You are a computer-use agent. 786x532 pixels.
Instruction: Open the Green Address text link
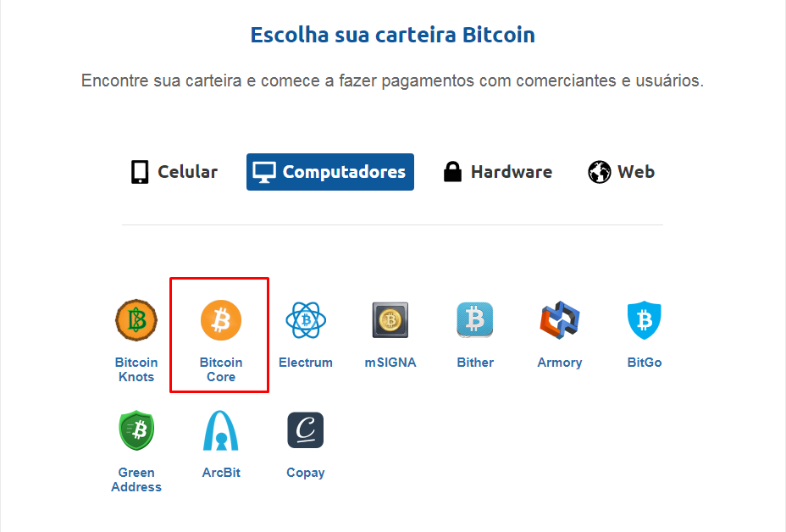click(136, 479)
